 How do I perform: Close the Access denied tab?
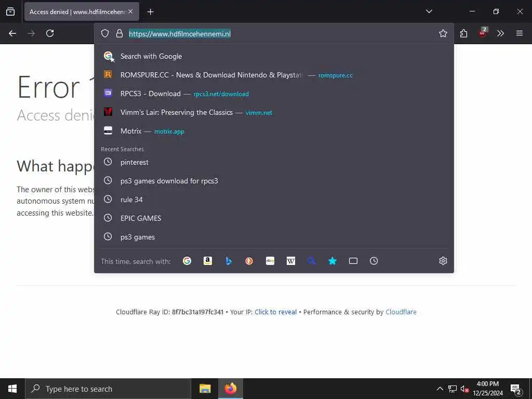pos(130,11)
